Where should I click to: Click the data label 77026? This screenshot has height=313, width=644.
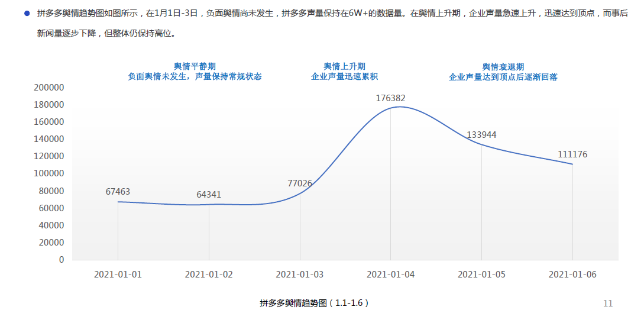point(300,183)
